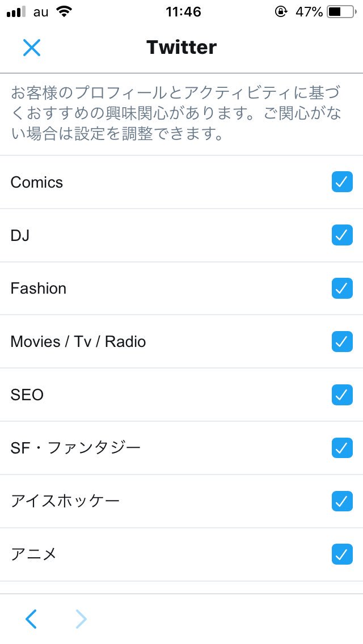Deselect the Movies / Tv / Radio checkbox
The height and width of the screenshot is (644, 363).
[x=342, y=341]
